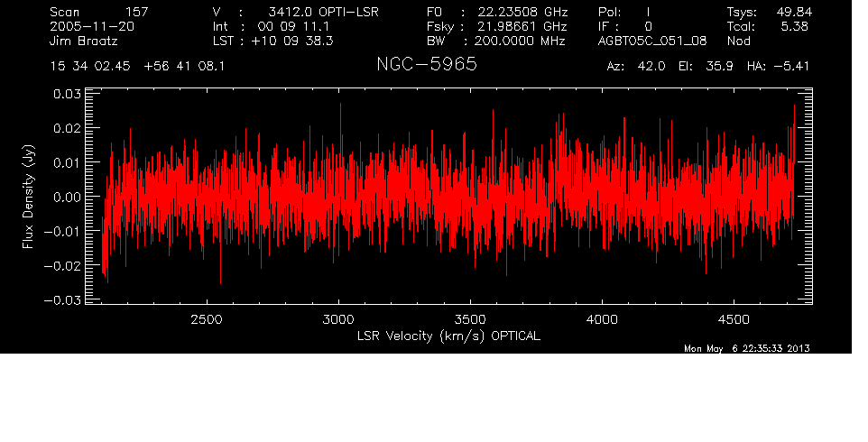Click the x-axis tick label '2500'
Image resolution: width=868 pixels, height=442 pixels.
coord(207,319)
